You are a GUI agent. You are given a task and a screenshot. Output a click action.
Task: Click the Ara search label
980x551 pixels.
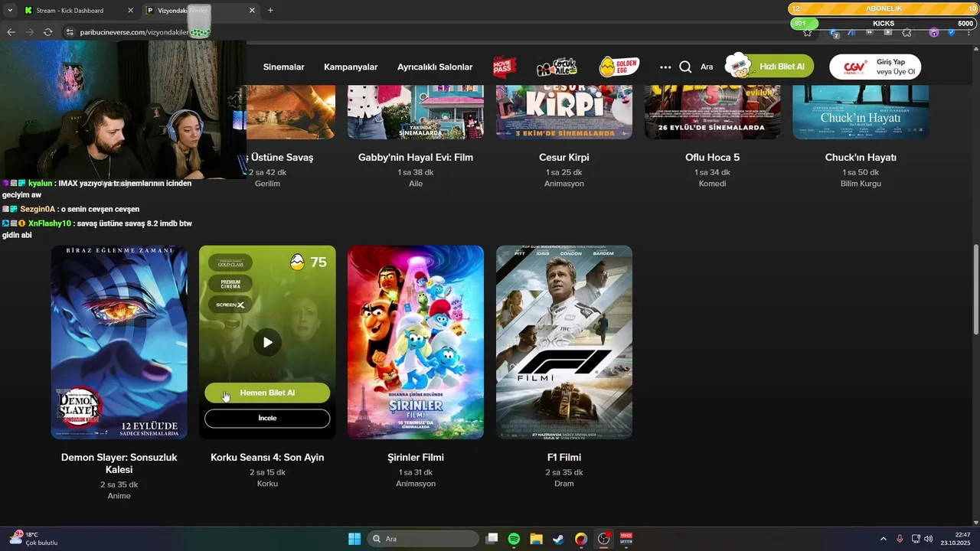click(707, 67)
